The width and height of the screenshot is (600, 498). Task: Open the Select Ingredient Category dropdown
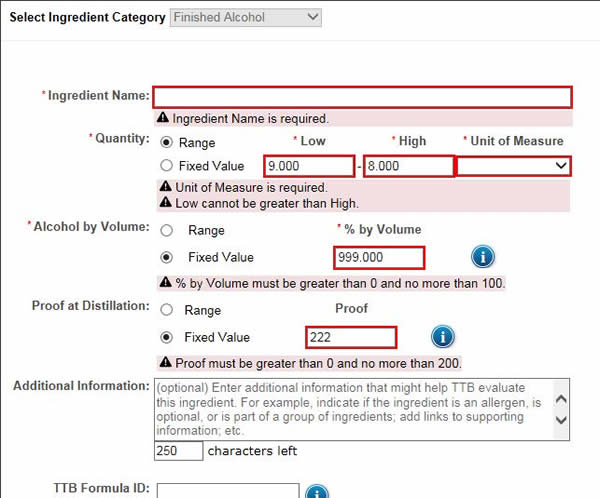246,17
